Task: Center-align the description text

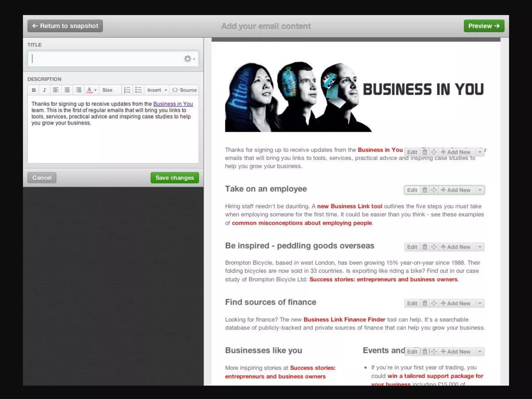Action: (67, 90)
